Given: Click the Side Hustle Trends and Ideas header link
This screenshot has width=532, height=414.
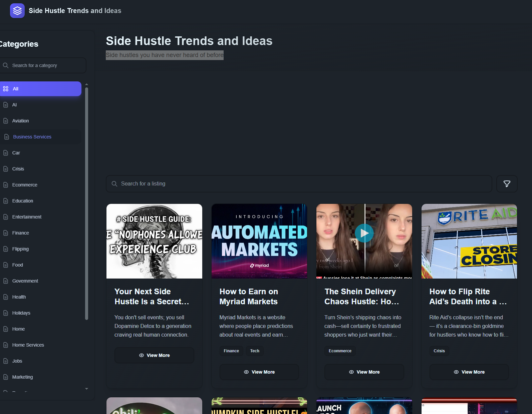Looking at the screenshot, I should click(75, 11).
